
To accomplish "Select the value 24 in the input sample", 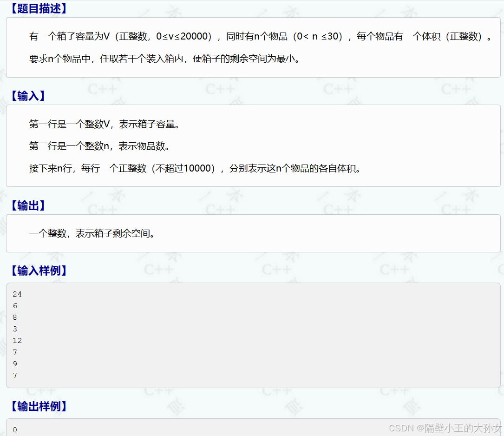I will click(17, 294).
